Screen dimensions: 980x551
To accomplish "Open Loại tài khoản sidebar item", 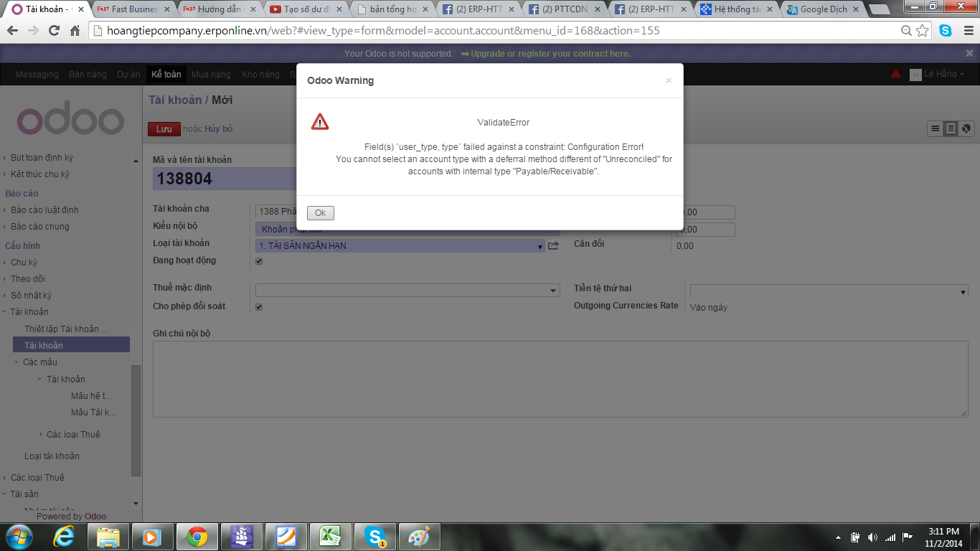I will click(x=52, y=456).
